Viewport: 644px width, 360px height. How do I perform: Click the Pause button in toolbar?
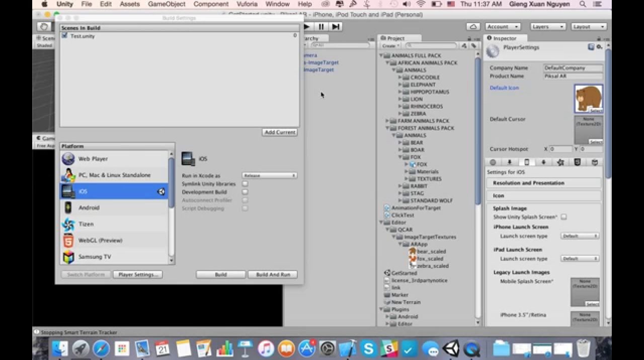(321, 27)
